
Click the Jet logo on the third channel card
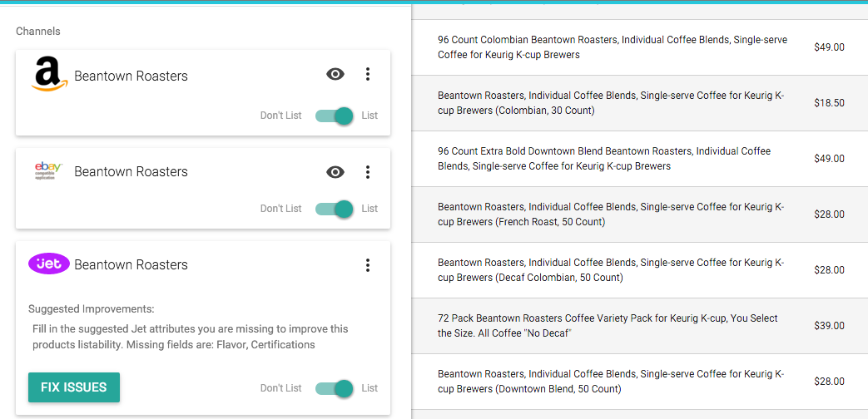click(x=49, y=264)
